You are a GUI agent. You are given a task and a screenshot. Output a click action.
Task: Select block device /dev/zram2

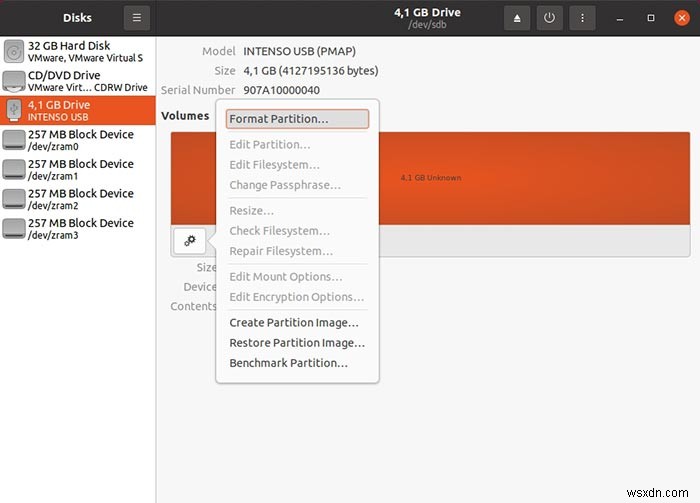point(78,199)
